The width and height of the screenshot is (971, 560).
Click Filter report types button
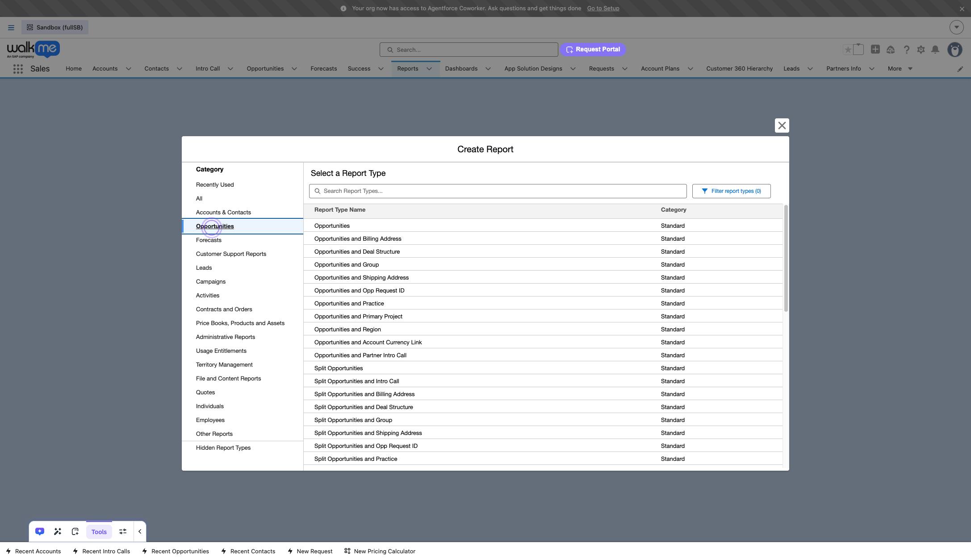pos(731,191)
